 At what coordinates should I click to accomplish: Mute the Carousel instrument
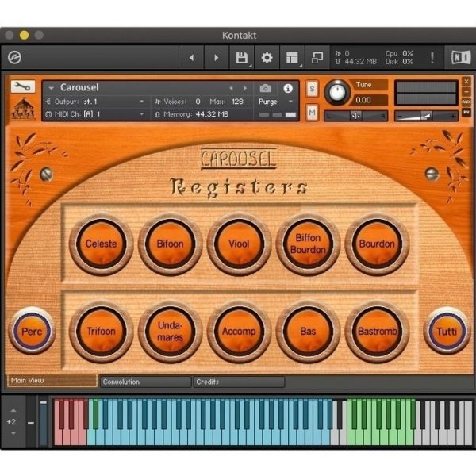tap(312, 113)
